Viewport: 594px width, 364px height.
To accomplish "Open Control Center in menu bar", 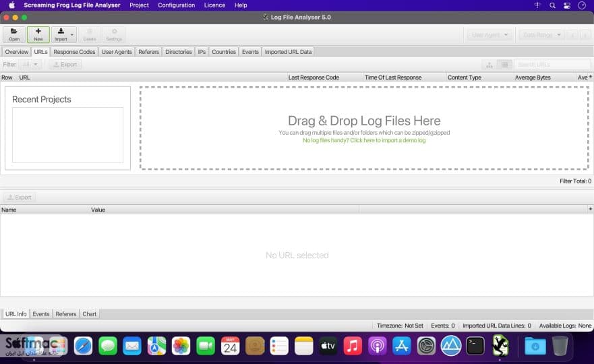I will pyautogui.click(x=567, y=5).
